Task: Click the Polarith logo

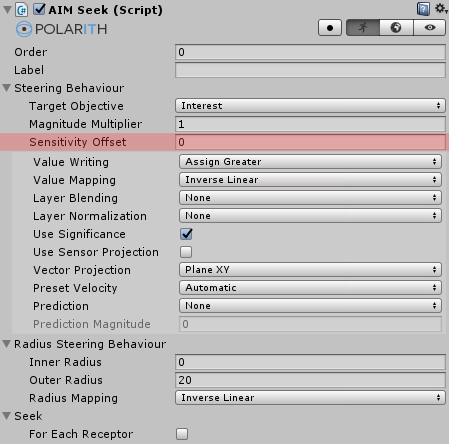Action: [x=61, y=29]
